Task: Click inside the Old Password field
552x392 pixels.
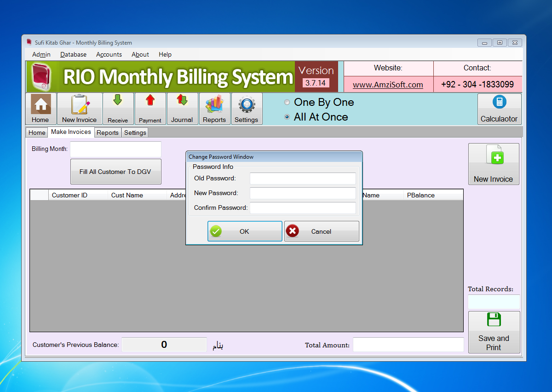Action: pos(302,178)
